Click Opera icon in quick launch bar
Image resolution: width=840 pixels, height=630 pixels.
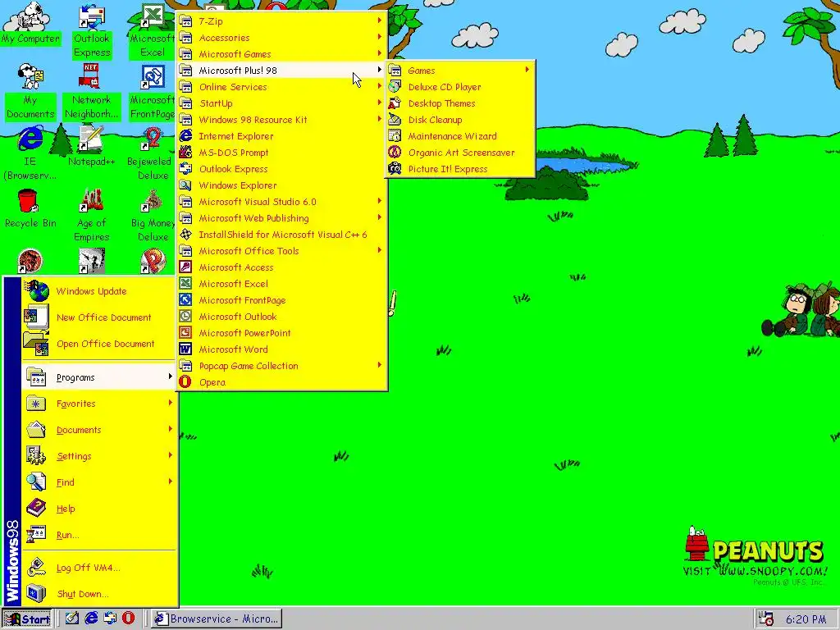(x=129, y=618)
